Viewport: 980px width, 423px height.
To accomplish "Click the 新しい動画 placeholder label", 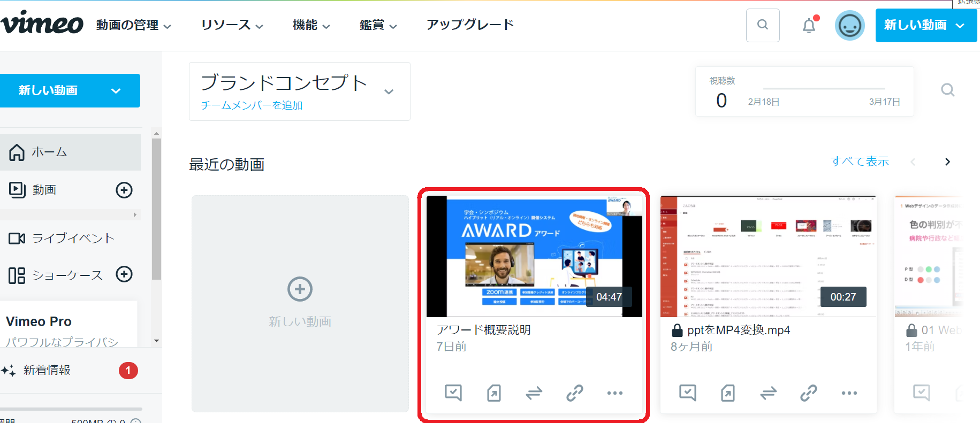I will [x=300, y=321].
